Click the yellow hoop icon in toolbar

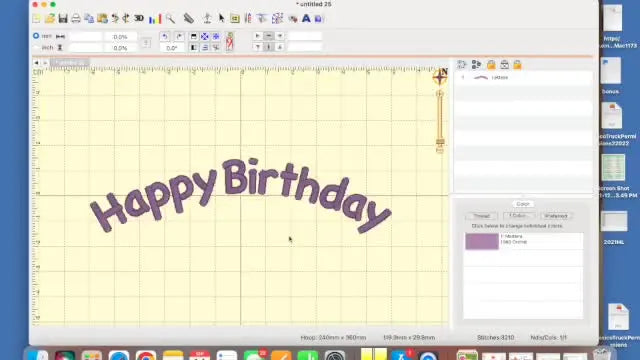click(x=235, y=18)
